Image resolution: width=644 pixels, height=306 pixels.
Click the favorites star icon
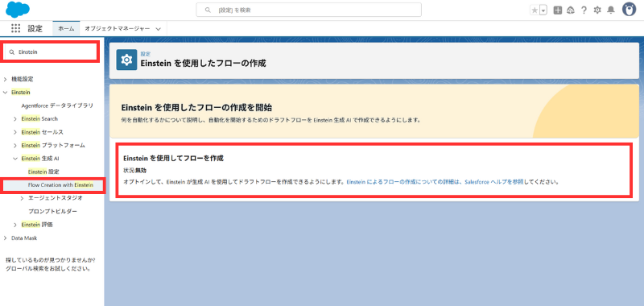point(535,10)
